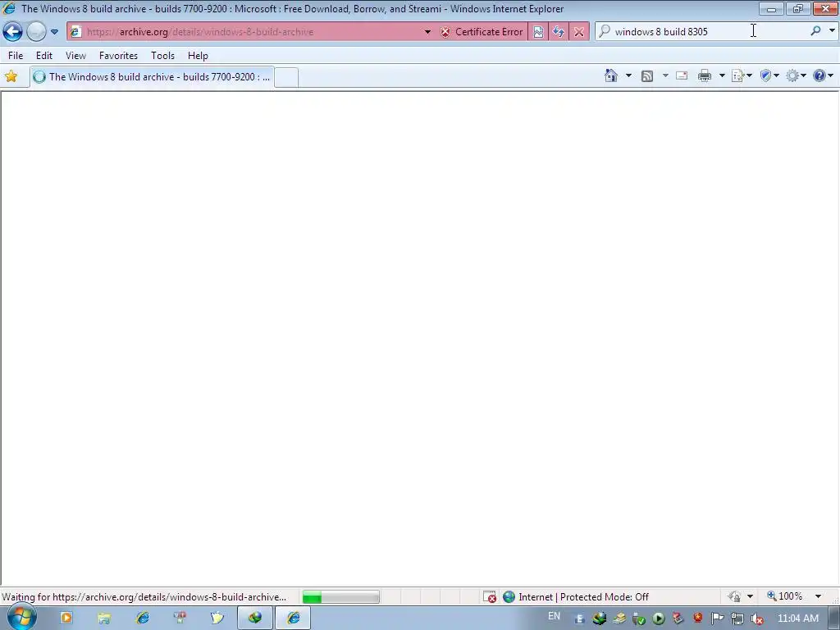Click the EN language indicator

point(554,616)
